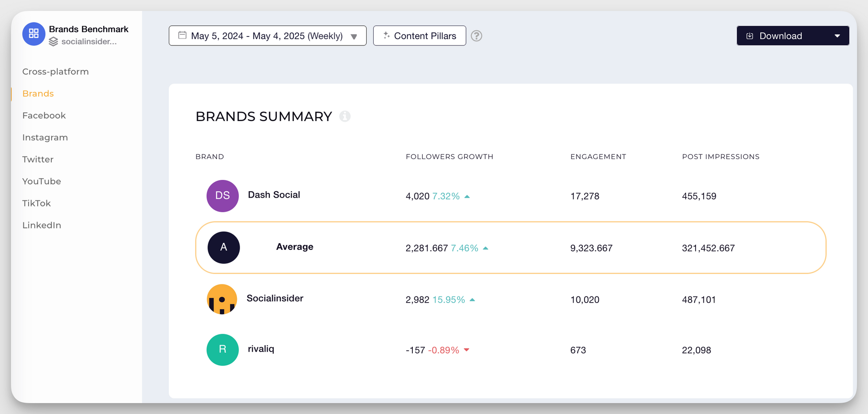The image size is (868, 414).
Task: Click the Download button
Action: pyautogui.click(x=793, y=36)
